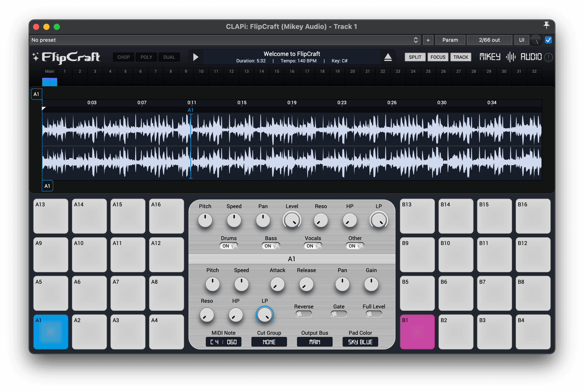Image resolution: width=584 pixels, height=392 pixels.
Task: Select POLY mode
Action: pos(146,57)
